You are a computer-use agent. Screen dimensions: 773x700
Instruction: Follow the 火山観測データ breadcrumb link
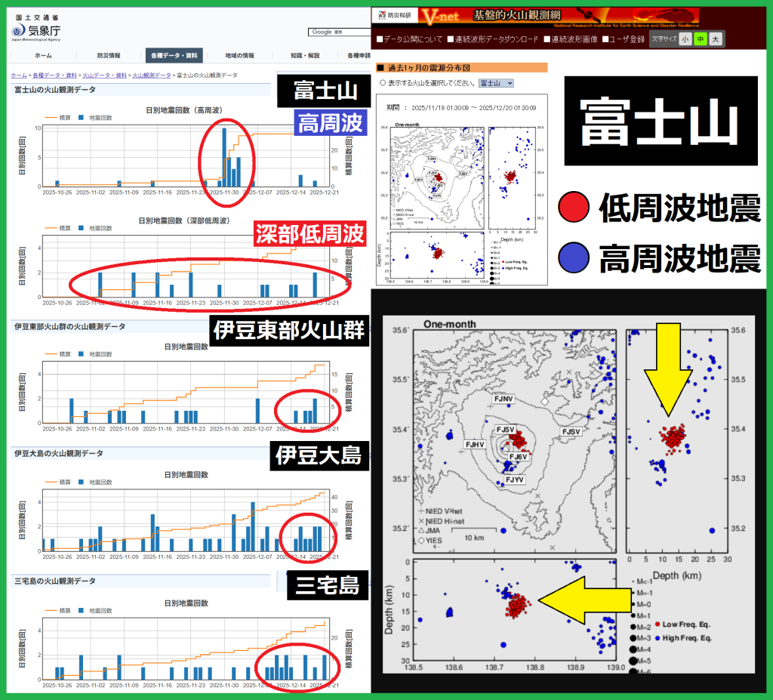[151, 76]
